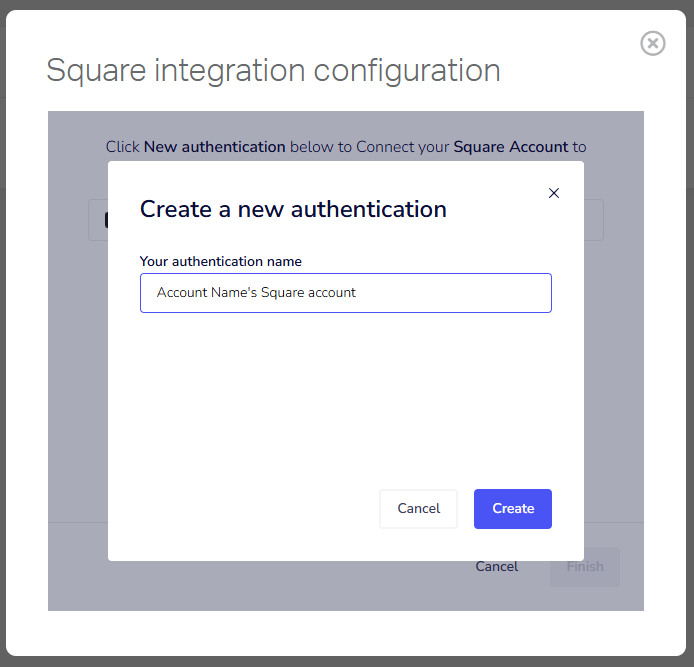694x667 pixels.
Task: Click Cancel in the Square configuration footer
Action: coord(497,567)
